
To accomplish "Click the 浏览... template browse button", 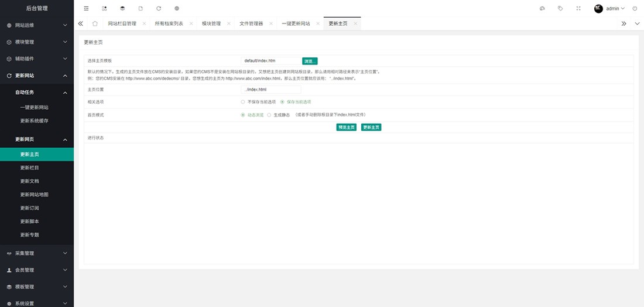I will (310, 61).
